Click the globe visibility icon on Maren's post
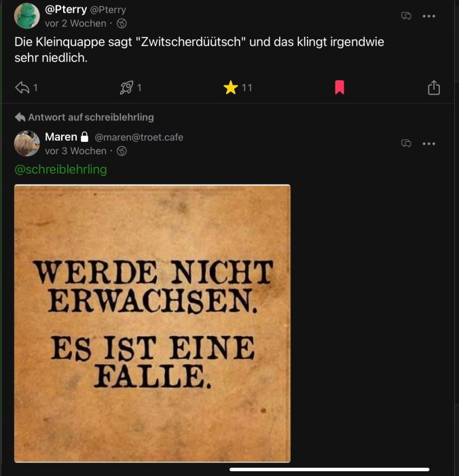 (122, 151)
